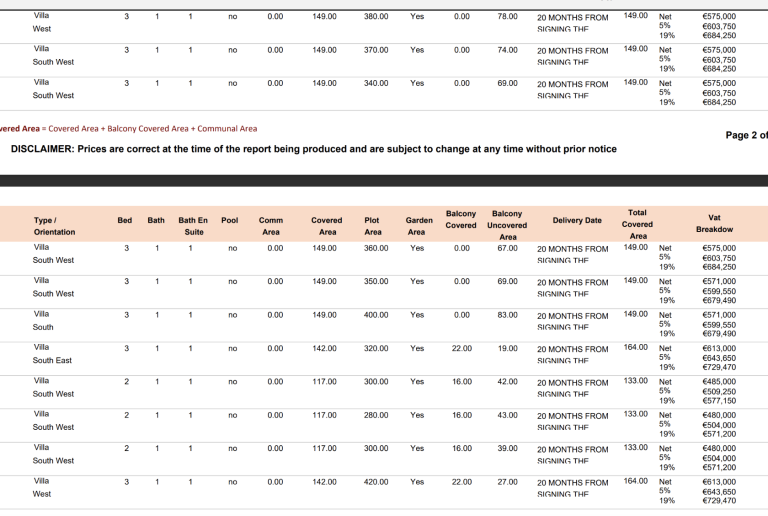The height and width of the screenshot is (516, 768).
Task: Click plot area value 420.00
Action: [x=376, y=482]
